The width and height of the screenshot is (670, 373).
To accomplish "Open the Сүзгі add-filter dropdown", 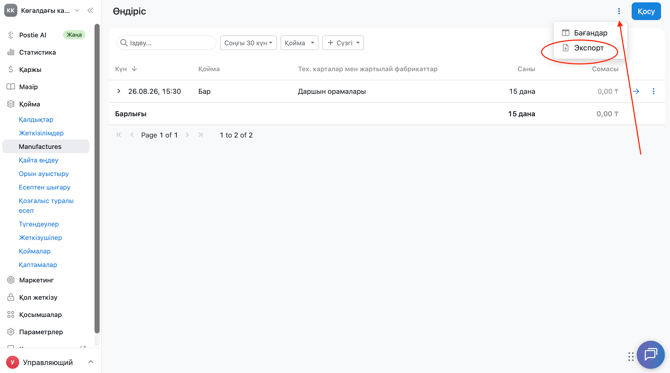I will 343,43.
